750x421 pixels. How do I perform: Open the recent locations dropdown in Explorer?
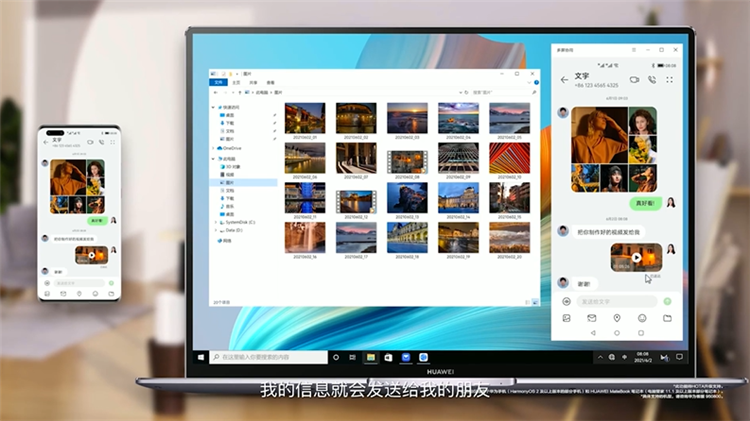233,92
